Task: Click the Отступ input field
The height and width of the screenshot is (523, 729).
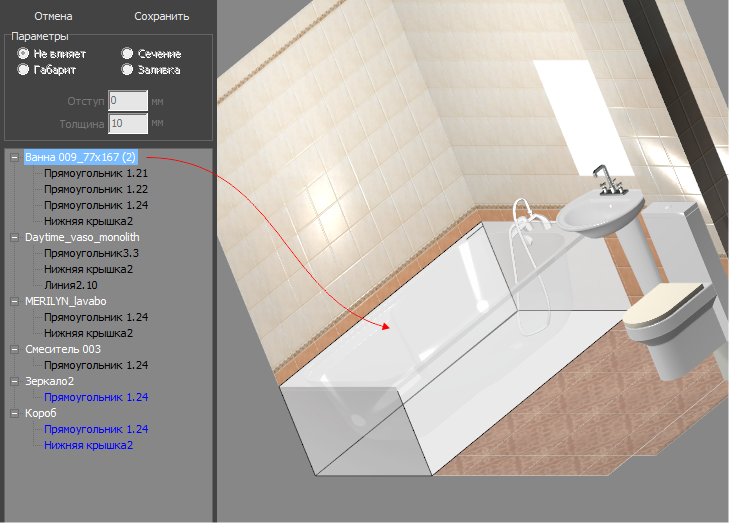Action: tap(128, 101)
